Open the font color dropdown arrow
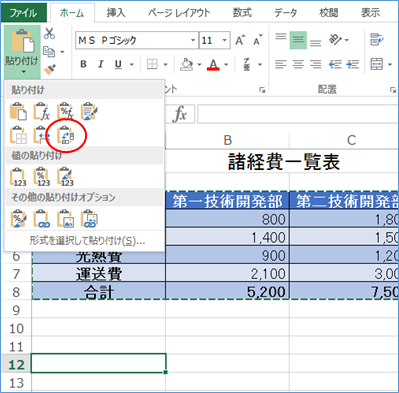 pyautogui.click(x=226, y=64)
